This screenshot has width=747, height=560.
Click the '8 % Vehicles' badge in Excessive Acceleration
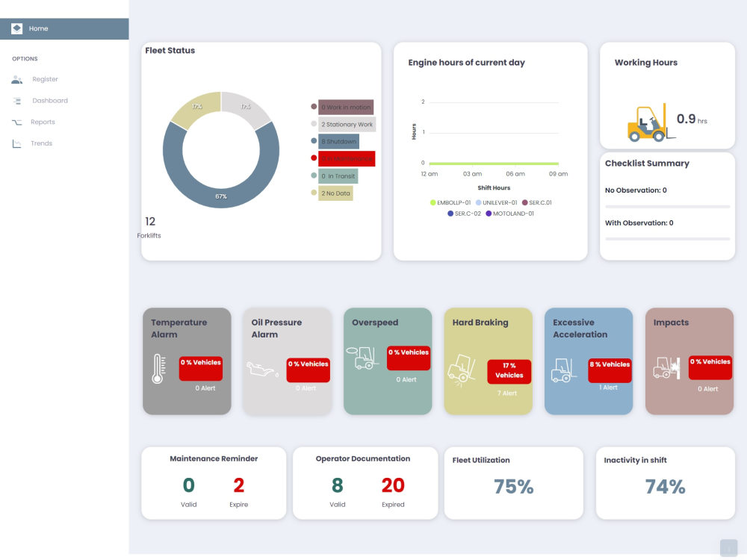[x=610, y=370]
